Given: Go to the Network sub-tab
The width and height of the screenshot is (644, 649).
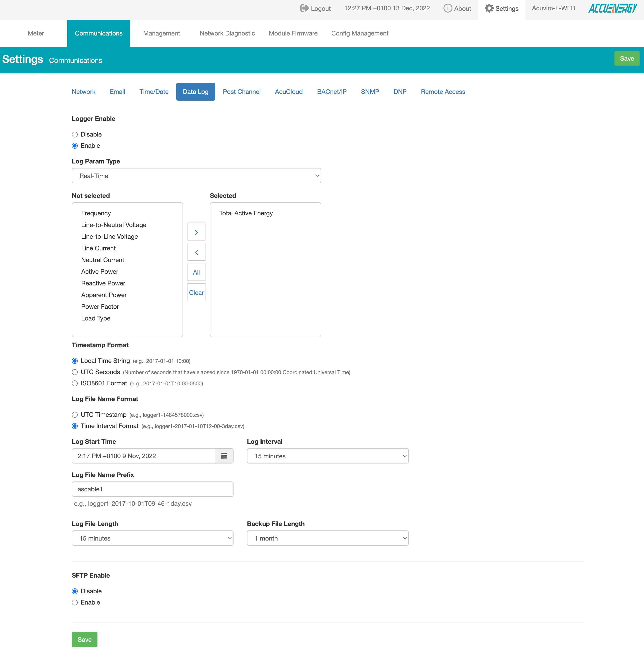Looking at the screenshot, I should coord(84,92).
